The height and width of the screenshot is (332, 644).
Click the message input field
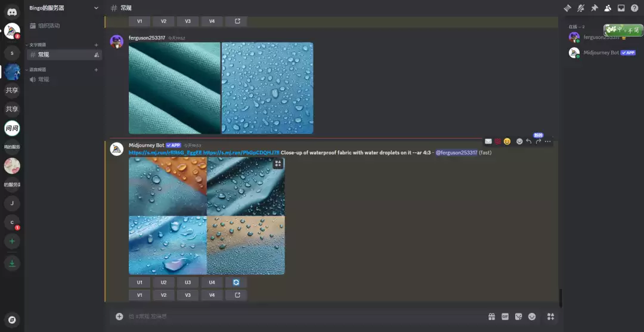tap(298, 316)
